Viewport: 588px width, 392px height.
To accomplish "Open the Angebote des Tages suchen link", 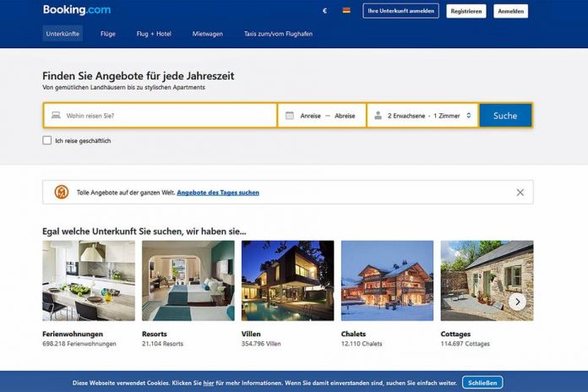I will point(218,193).
